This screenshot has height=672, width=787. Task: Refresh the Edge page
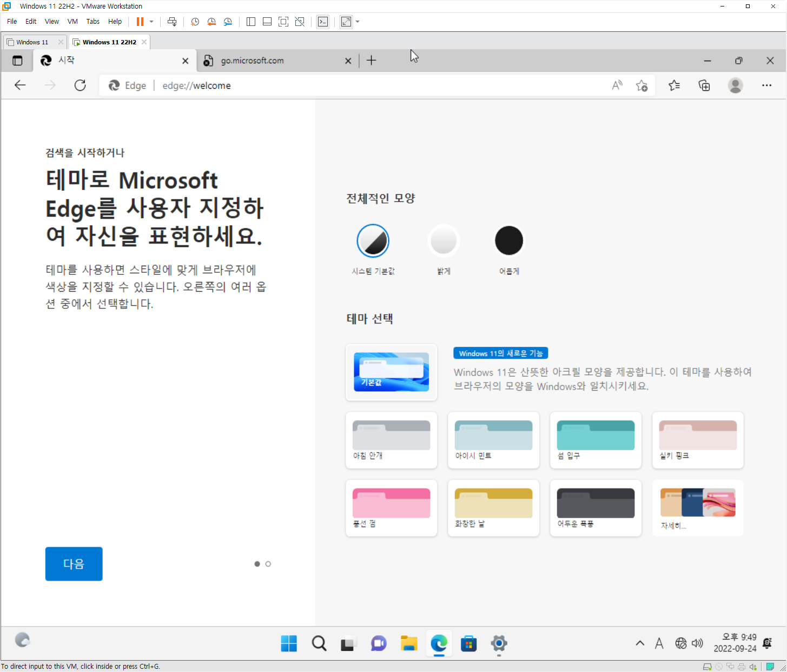80,85
